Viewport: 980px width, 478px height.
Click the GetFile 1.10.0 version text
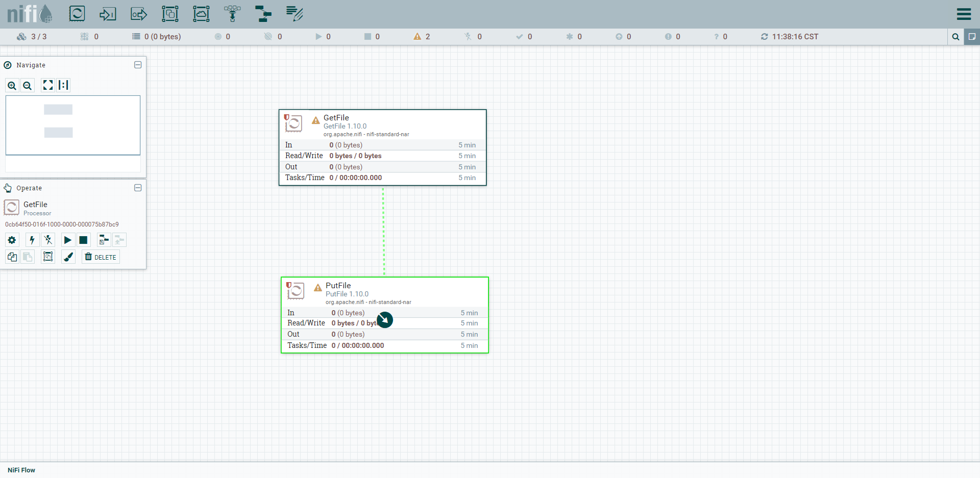[x=345, y=127]
